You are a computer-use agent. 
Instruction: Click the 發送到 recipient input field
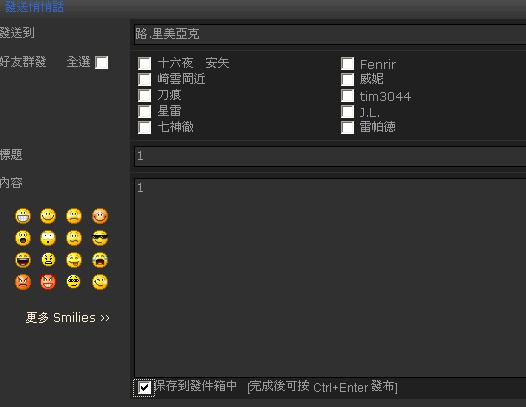330,34
